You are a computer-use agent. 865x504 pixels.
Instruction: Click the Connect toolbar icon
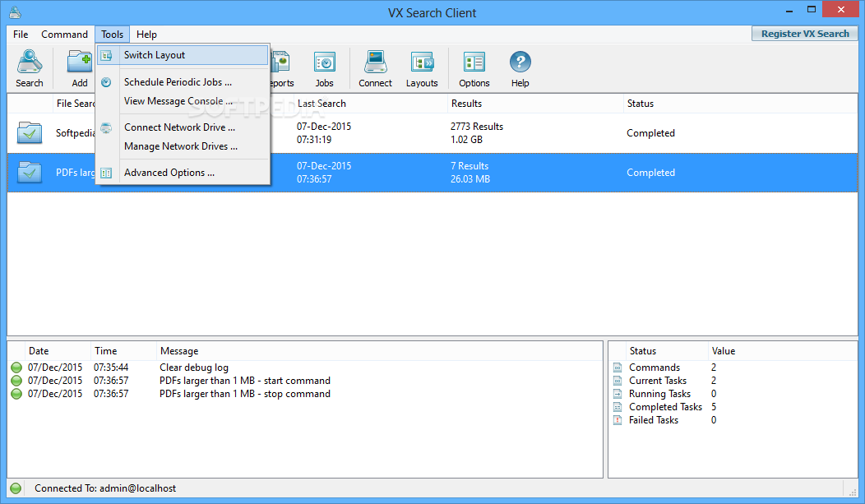(x=375, y=62)
